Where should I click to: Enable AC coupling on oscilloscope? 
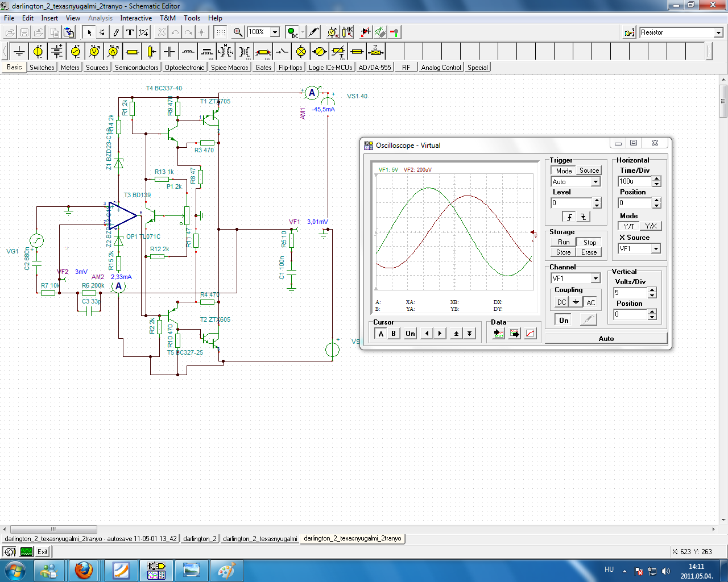click(x=591, y=302)
